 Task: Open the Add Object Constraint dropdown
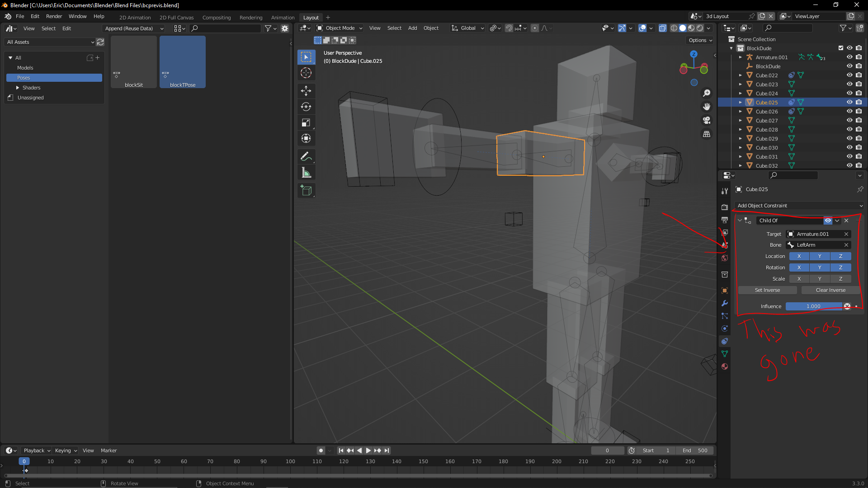coord(799,206)
